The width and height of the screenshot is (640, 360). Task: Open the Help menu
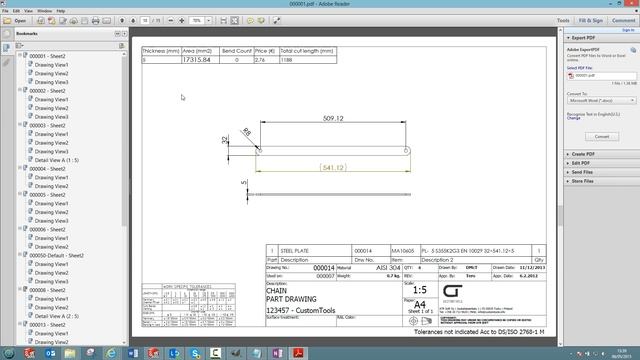(x=61, y=11)
